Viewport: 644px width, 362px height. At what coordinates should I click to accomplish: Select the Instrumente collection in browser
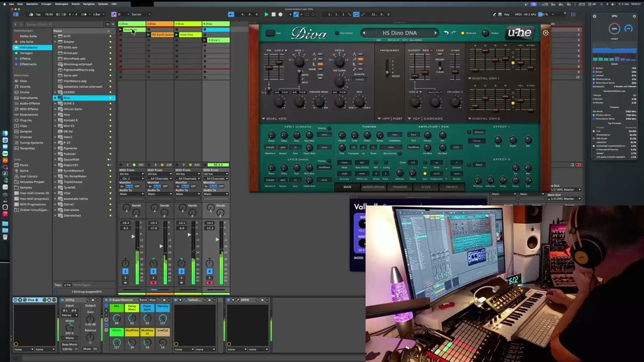[x=32, y=47]
